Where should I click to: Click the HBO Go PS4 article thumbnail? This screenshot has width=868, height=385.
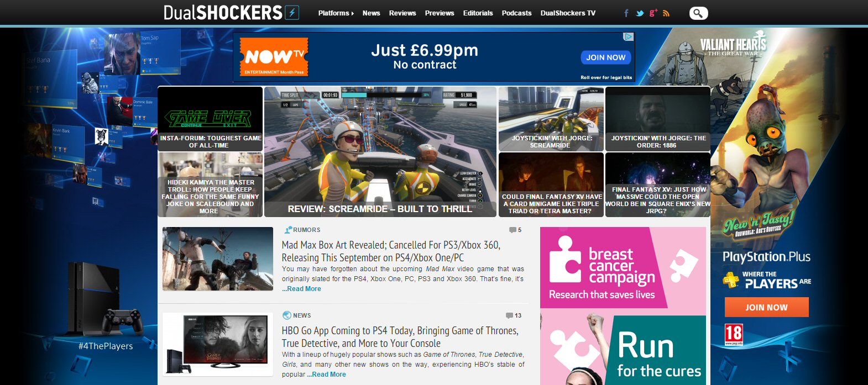[x=218, y=344]
